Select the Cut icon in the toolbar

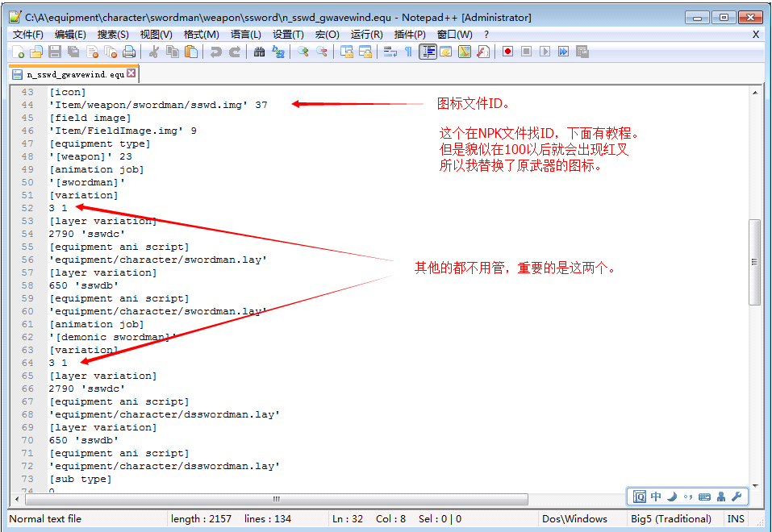(x=154, y=51)
